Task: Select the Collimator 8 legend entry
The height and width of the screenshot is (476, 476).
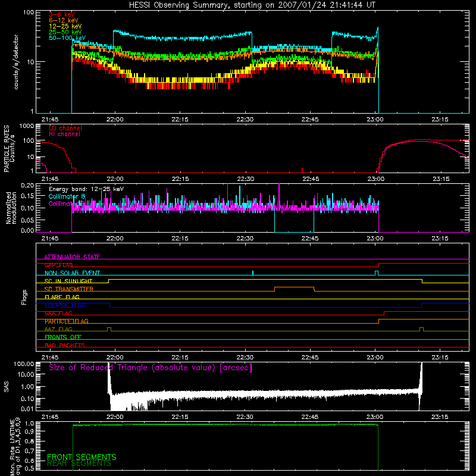Action: click(67, 196)
